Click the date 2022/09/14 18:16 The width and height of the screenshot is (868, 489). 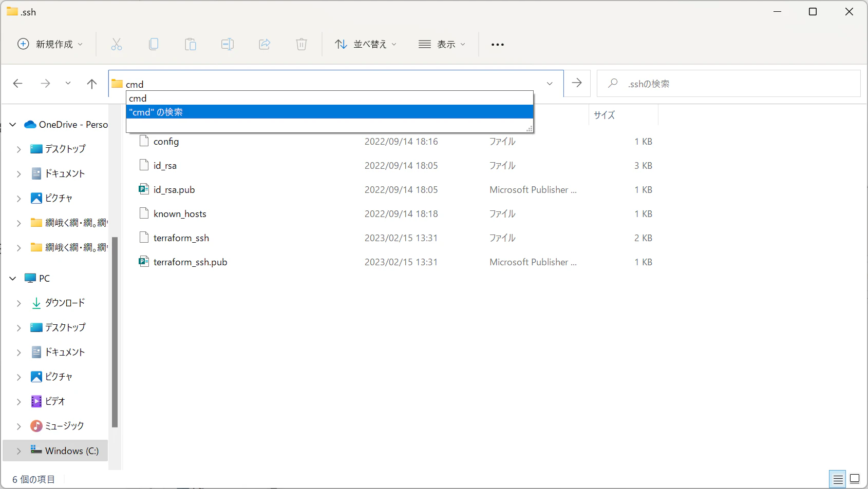point(401,142)
